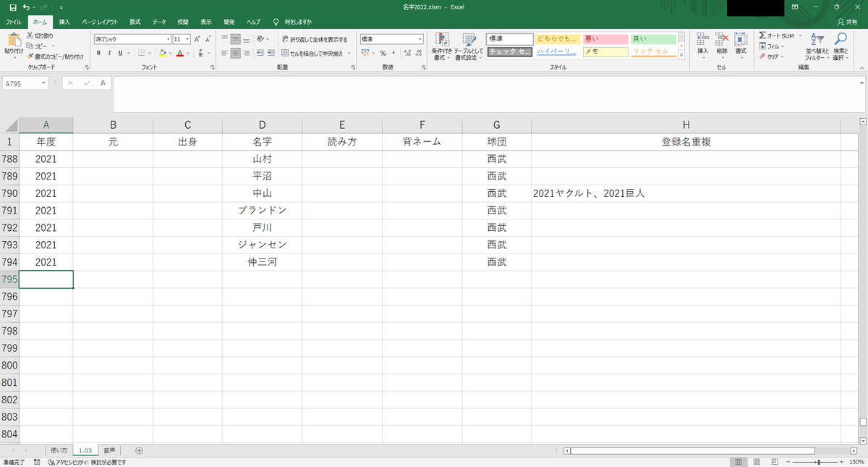This screenshot has width=868, height=467.
Task: Apply 良い cell style
Action: pyautogui.click(x=653, y=39)
